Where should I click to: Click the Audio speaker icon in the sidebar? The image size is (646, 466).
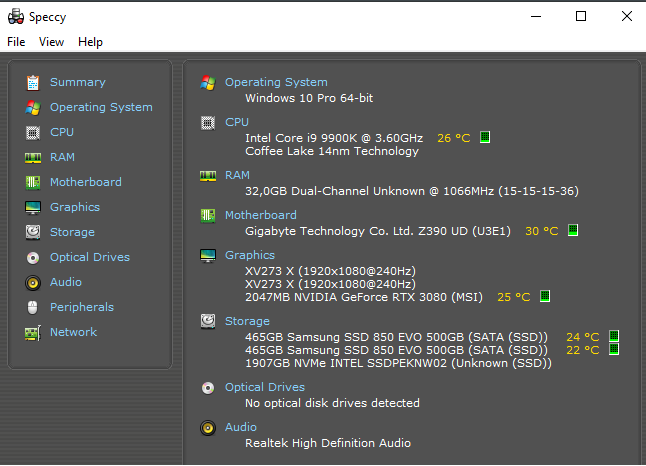33,282
